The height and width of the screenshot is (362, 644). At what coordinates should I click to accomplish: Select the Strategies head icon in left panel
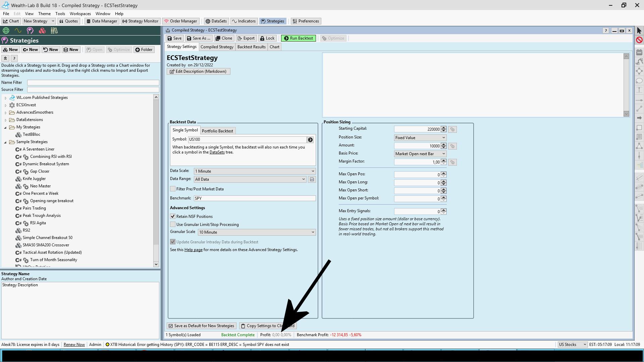pyautogui.click(x=30, y=31)
